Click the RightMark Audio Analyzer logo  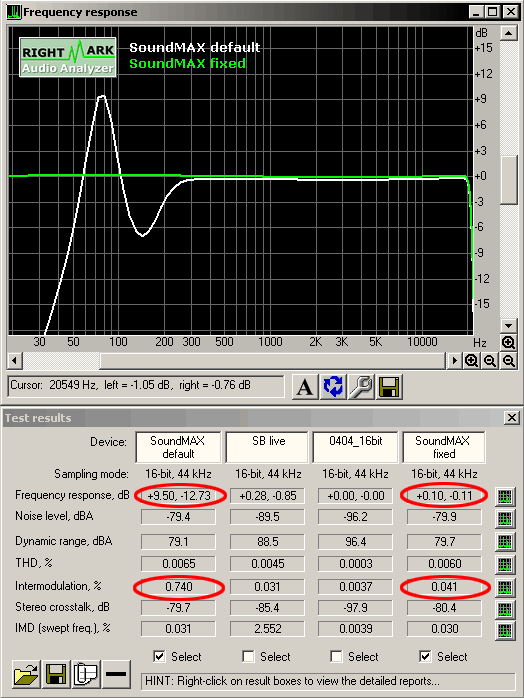(x=68, y=57)
